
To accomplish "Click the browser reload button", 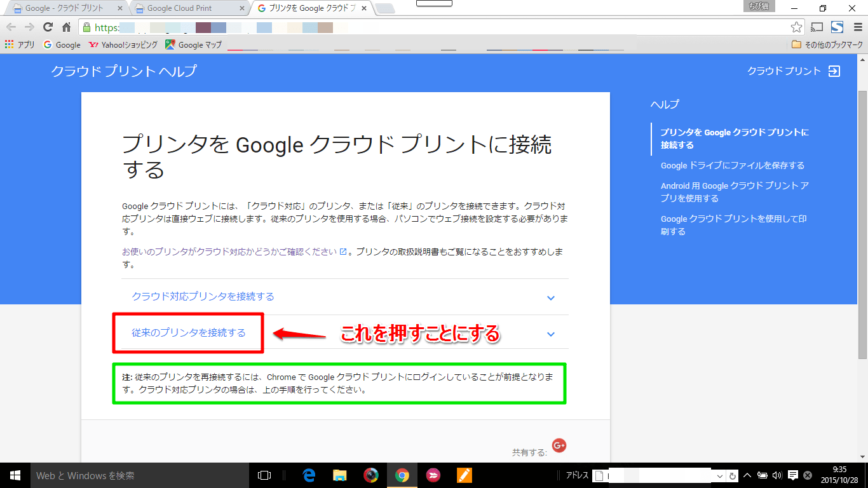I will click(48, 27).
